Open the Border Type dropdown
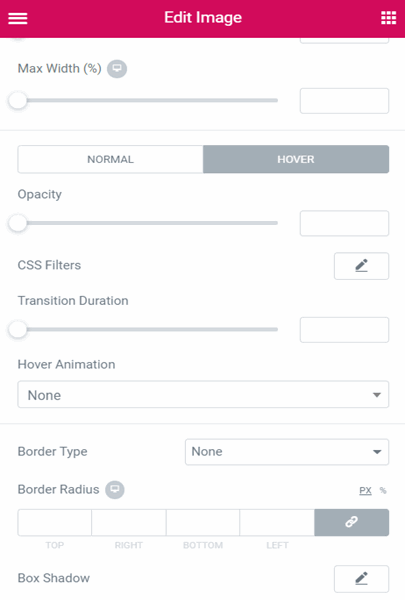This screenshot has width=405, height=600. click(287, 452)
